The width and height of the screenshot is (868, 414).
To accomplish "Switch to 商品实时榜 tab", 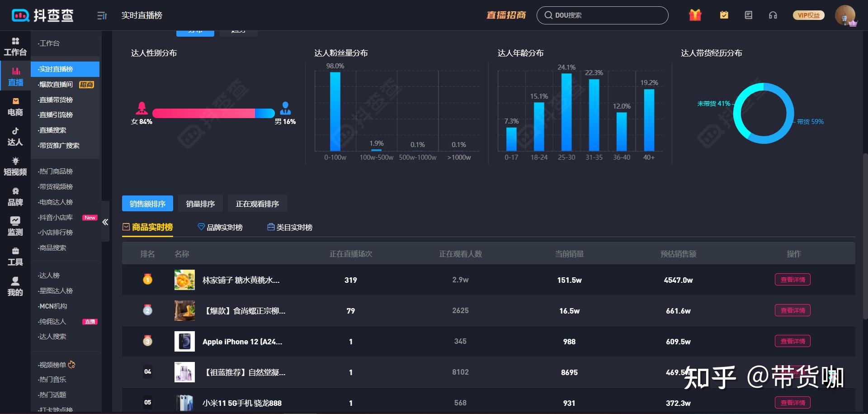I will [147, 227].
